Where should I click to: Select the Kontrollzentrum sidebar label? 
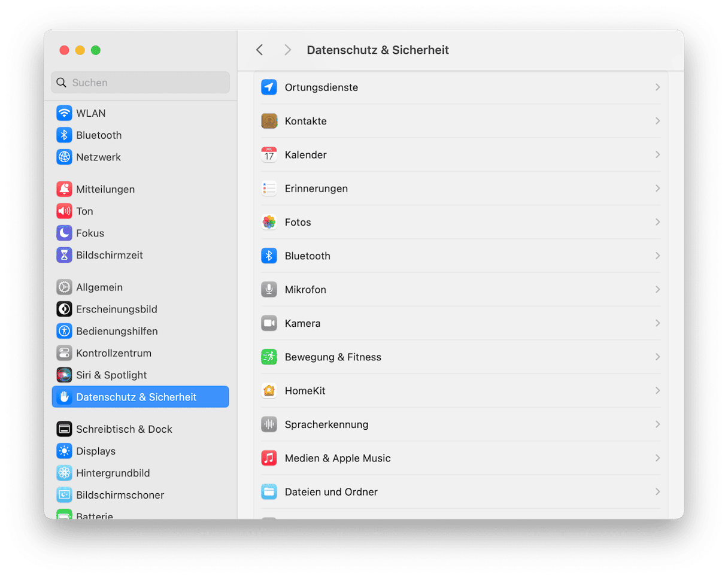pos(114,353)
